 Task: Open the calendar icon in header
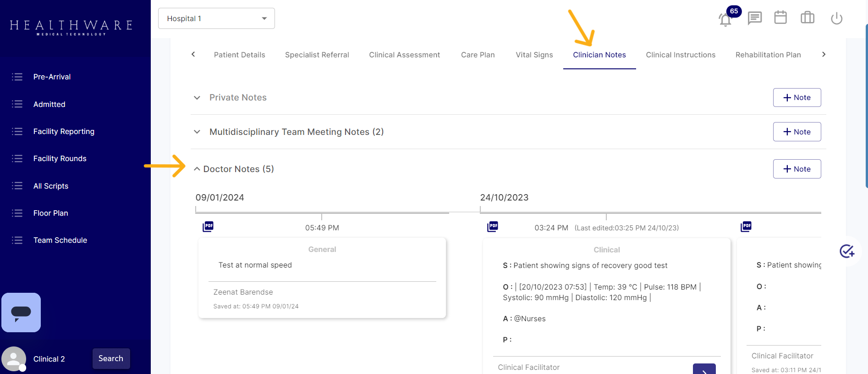780,18
